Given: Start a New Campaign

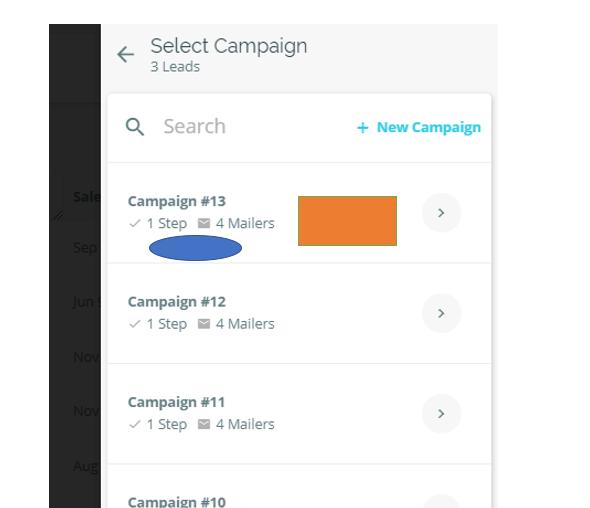Looking at the screenshot, I should 419,128.
